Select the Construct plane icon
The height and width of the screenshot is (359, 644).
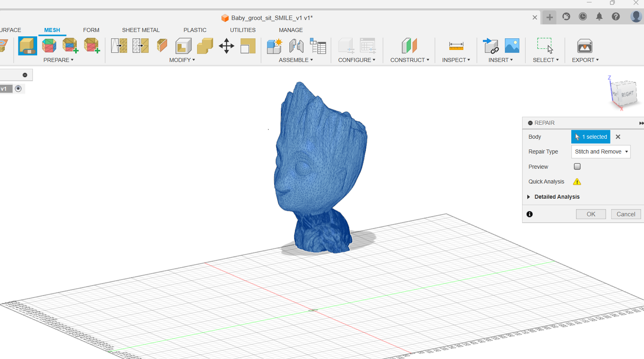click(x=409, y=46)
